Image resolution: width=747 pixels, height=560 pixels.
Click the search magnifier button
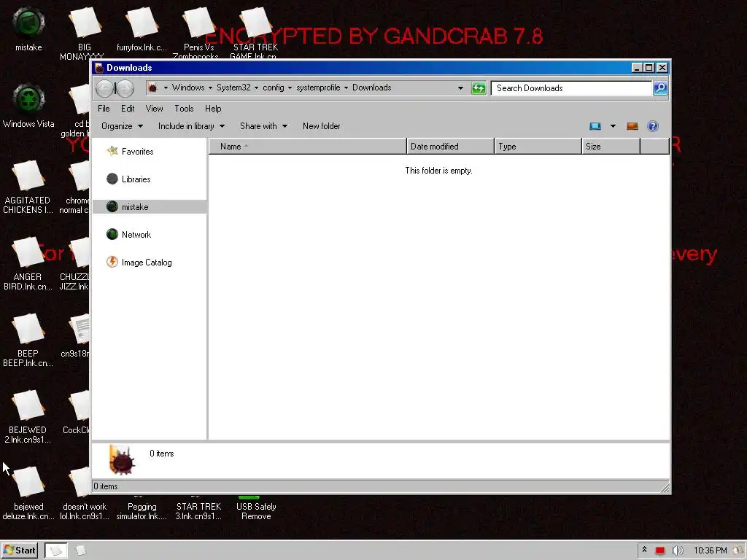click(660, 88)
